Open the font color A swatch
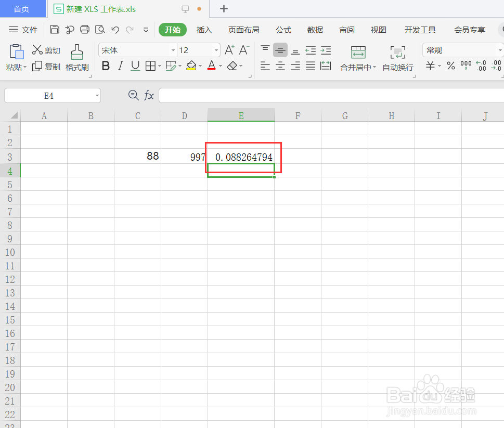This screenshot has width=504, height=428. (x=211, y=66)
